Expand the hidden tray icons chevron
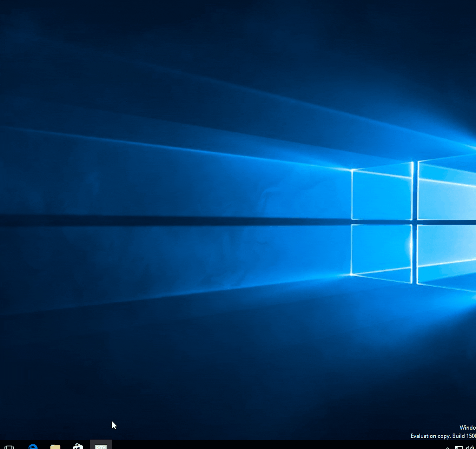This screenshot has height=449, width=476. pos(447,447)
